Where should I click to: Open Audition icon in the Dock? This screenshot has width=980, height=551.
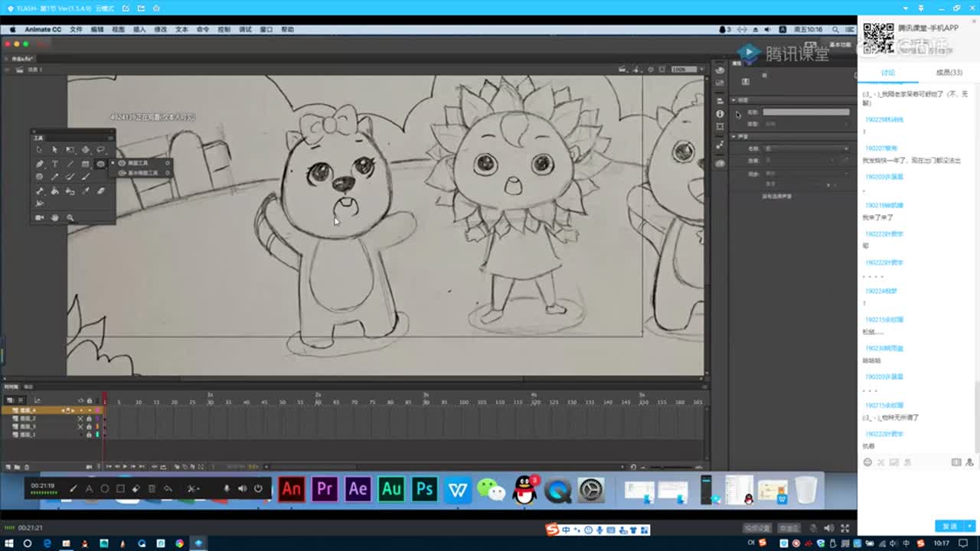391,489
